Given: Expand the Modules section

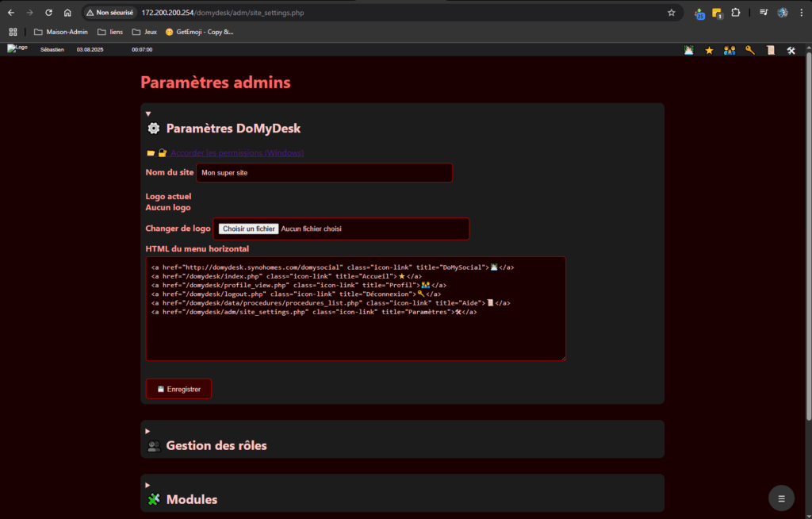Looking at the screenshot, I should click(148, 485).
